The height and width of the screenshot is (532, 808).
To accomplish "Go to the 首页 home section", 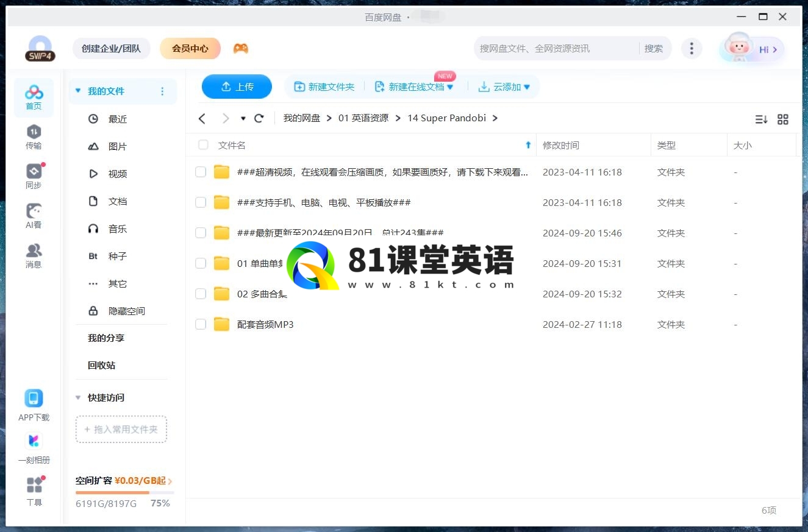I will [34, 97].
